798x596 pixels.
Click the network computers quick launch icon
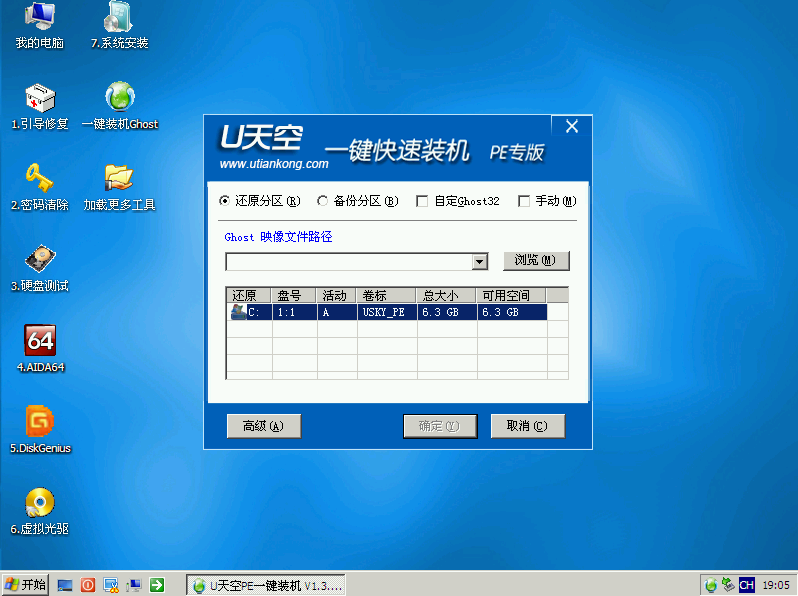tap(134, 585)
